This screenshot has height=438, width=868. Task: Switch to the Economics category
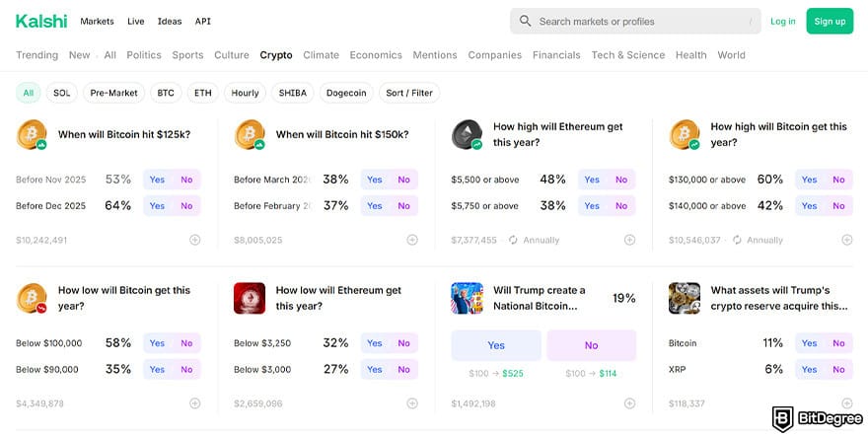click(376, 55)
